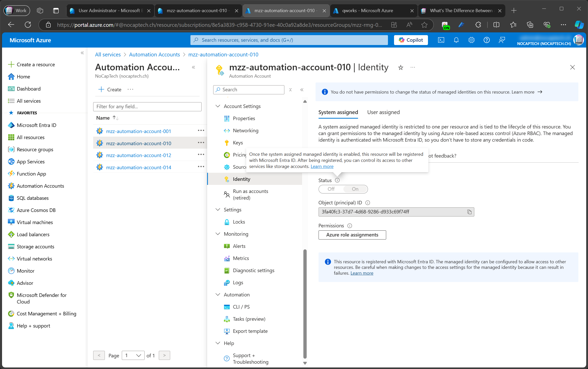The image size is (588, 369).
Task: Click the Azure role assignments button
Action: 352,235
